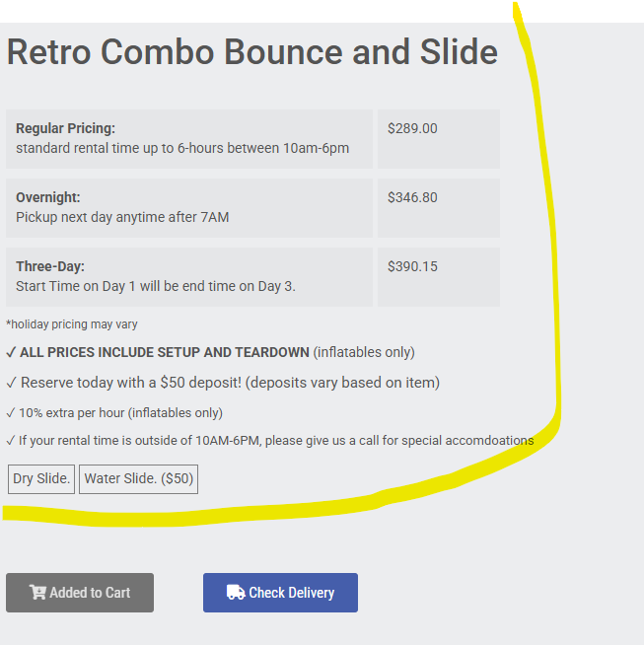Click checkmark beside ALL PRICES INCLUDE SETUP
Image resolution: width=644 pixels, height=645 pixels.
[x=11, y=352]
